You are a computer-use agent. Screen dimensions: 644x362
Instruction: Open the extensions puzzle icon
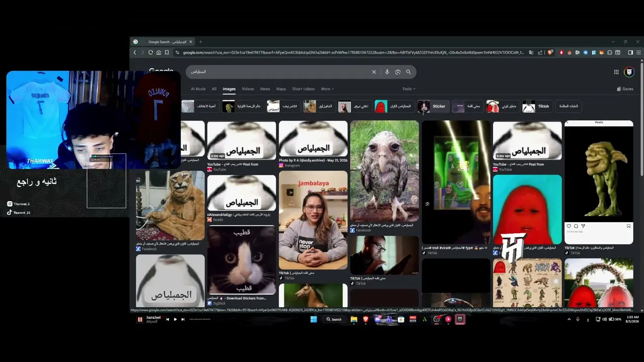(x=610, y=52)
